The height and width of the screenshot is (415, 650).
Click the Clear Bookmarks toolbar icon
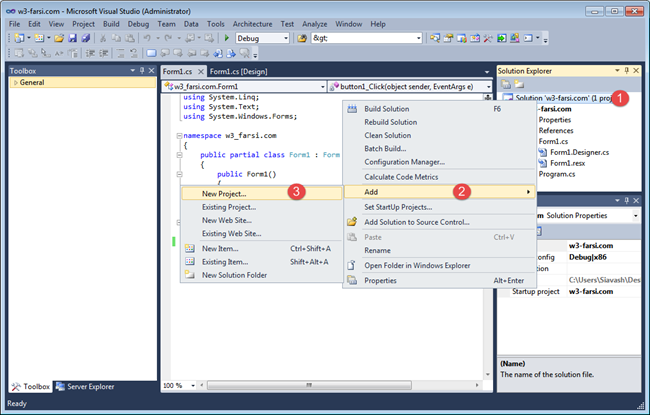[x=245, y=53]
